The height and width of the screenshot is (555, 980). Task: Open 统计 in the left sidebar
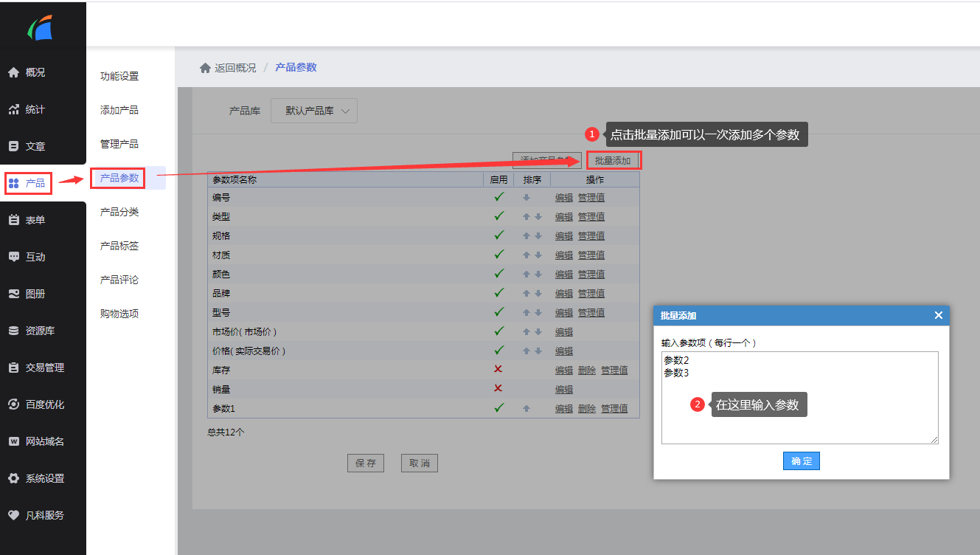(35, 109)
